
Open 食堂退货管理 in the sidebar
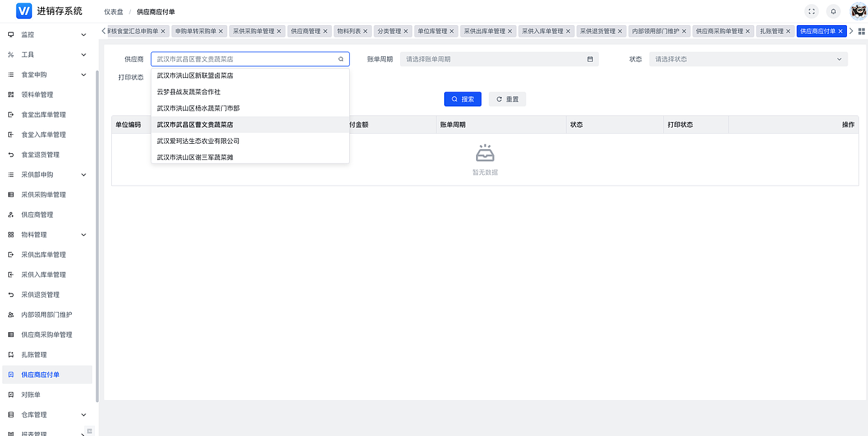coord(46,155)
